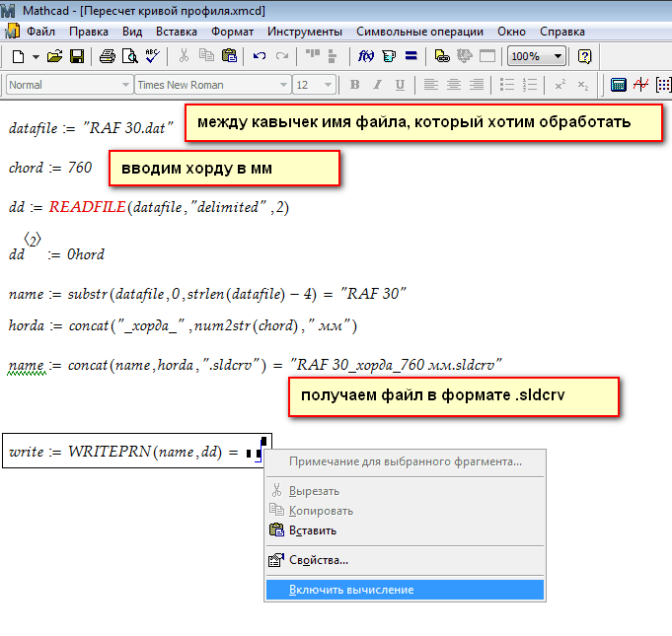Click the Open file folder icon
This screenshot has width=672, height=636.
click(x=55, y=56)
